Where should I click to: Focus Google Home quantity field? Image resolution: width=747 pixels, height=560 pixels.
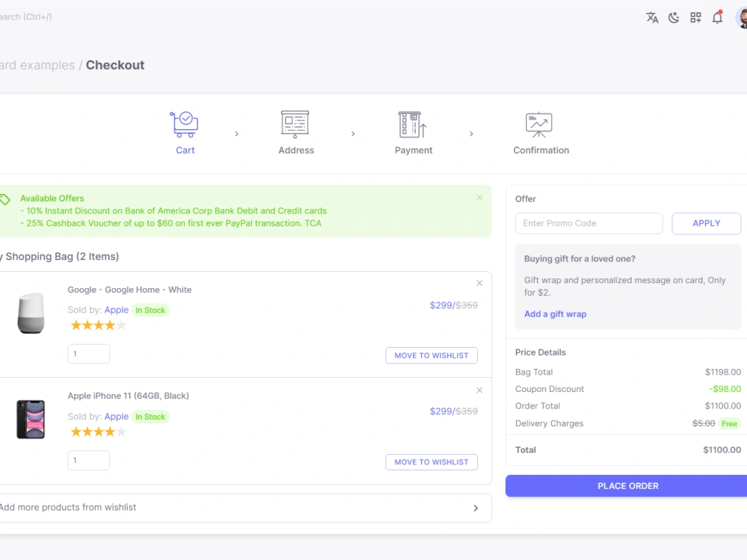(x=89, y=354)
